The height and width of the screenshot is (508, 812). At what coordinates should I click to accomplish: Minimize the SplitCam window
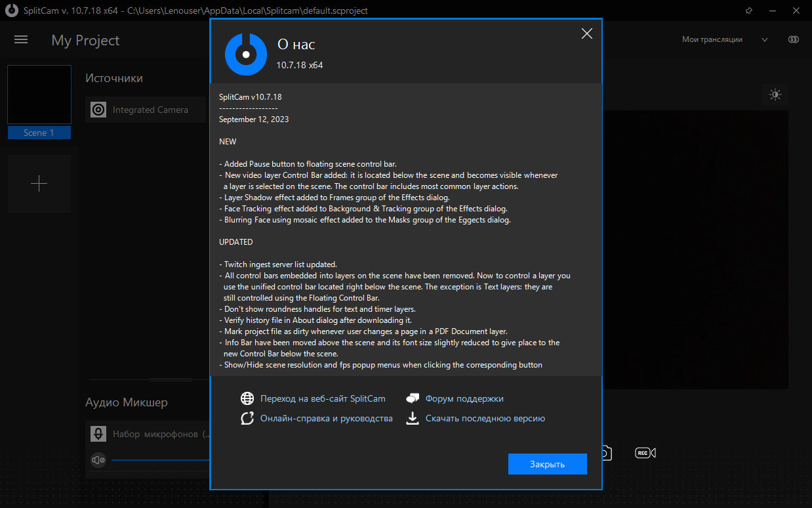[773, 11]
